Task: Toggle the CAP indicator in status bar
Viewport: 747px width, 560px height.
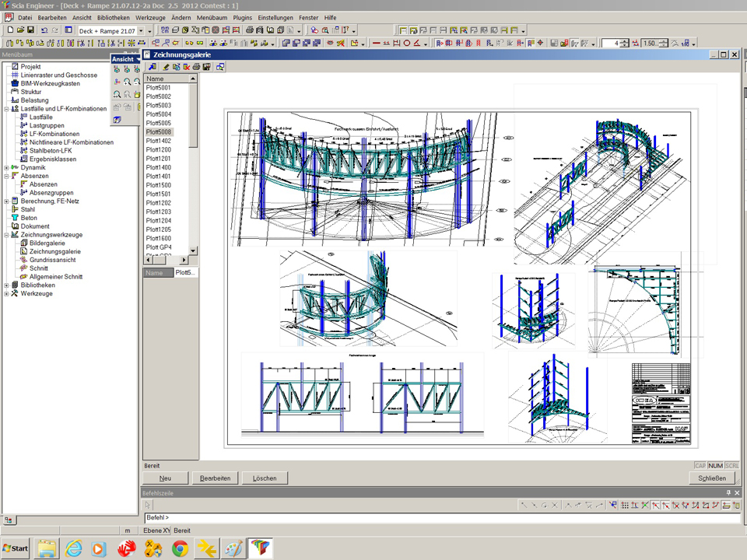Action: [700, 466]
